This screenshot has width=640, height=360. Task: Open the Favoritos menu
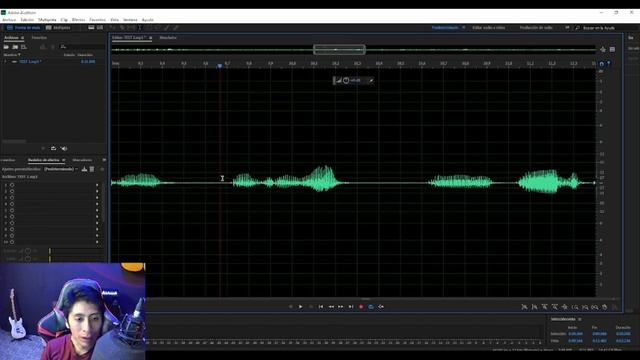(x=98, y=20)
